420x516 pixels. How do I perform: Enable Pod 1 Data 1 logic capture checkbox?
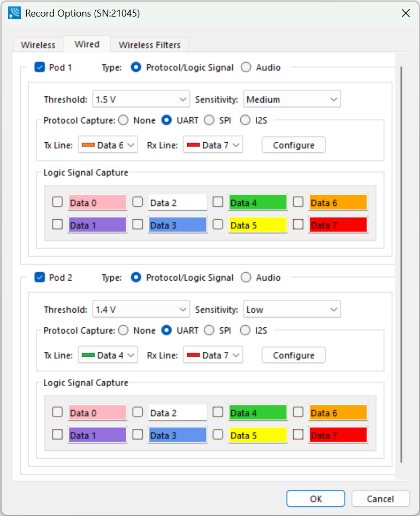coord(57,224)
